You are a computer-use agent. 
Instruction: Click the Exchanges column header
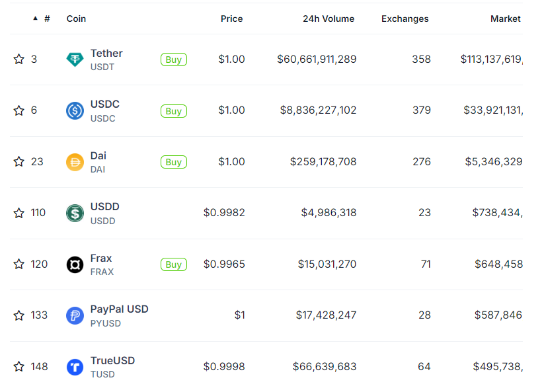[405, 19]
